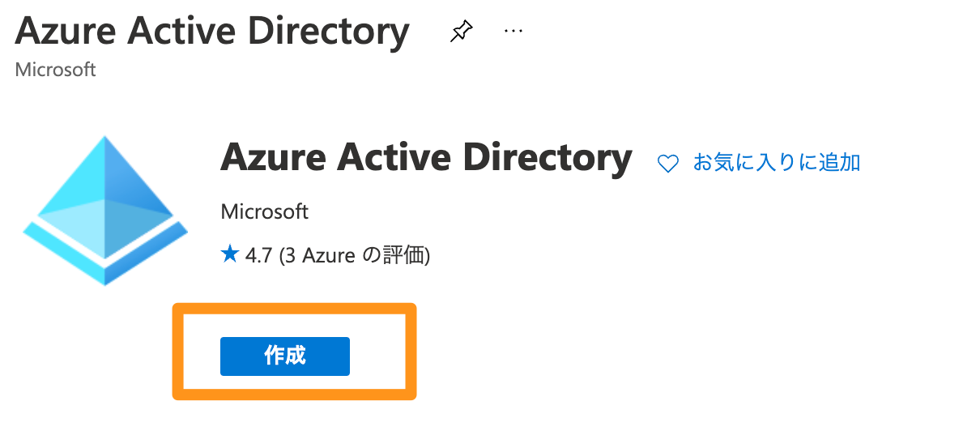
Task: Pin Azure Active Directory page to dashboard
Action: [x=462, y=32]
